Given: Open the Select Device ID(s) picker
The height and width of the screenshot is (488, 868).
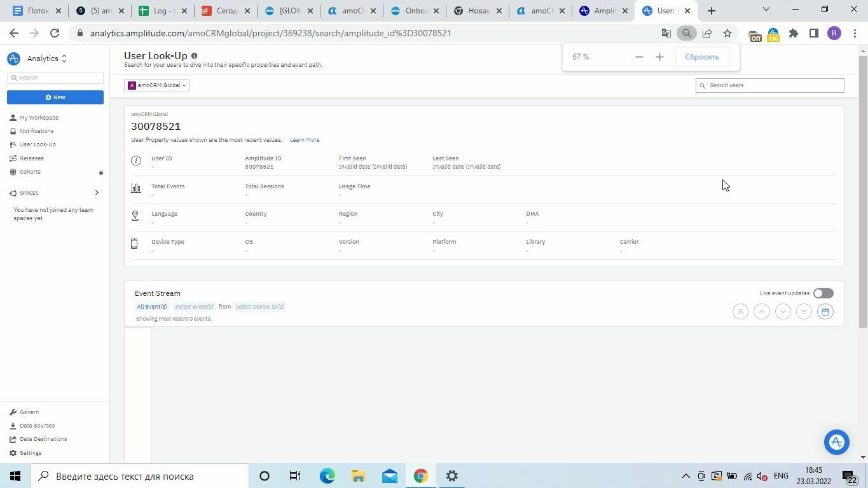Looking at the screenshot, I should click(259, 307).
